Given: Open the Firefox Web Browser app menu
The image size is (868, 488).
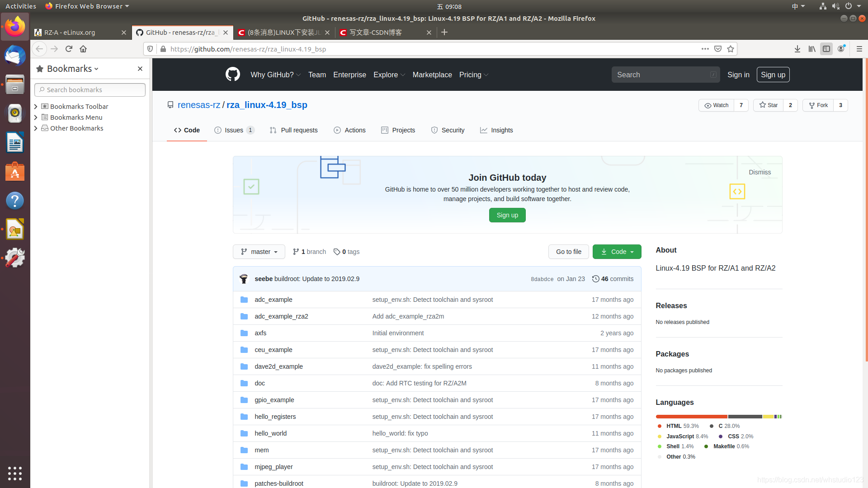Looking at the screenshot, I should (x=87, y=6).
